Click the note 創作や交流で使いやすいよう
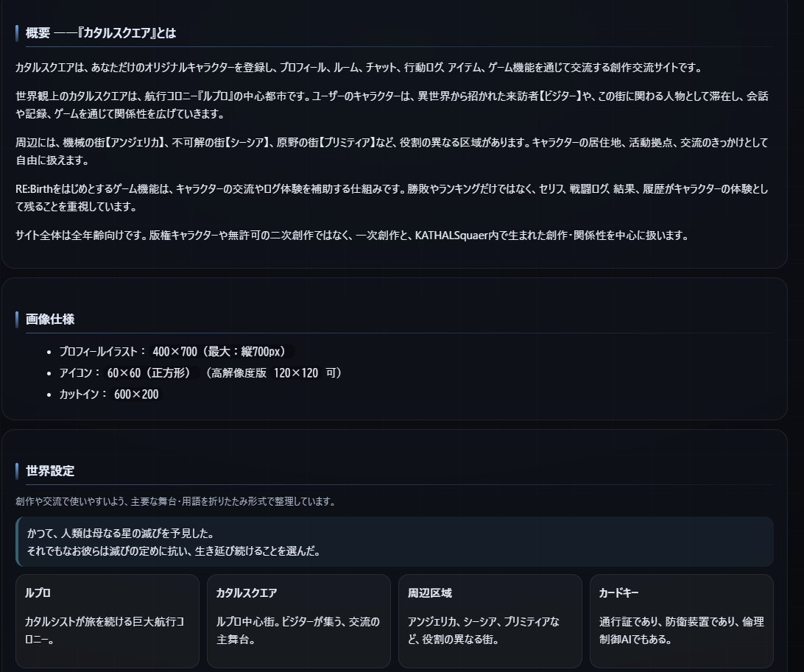Image resolution: width=804 pixels, height=672 pixels. [175, 501]
